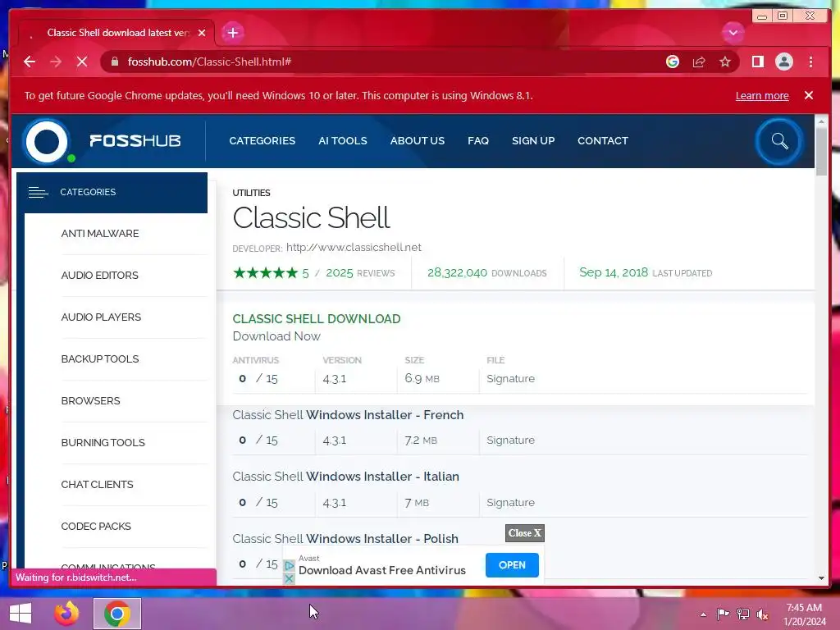The image size is (840, 630).
Task: Open Signature for the French installer
Action: 510,440
